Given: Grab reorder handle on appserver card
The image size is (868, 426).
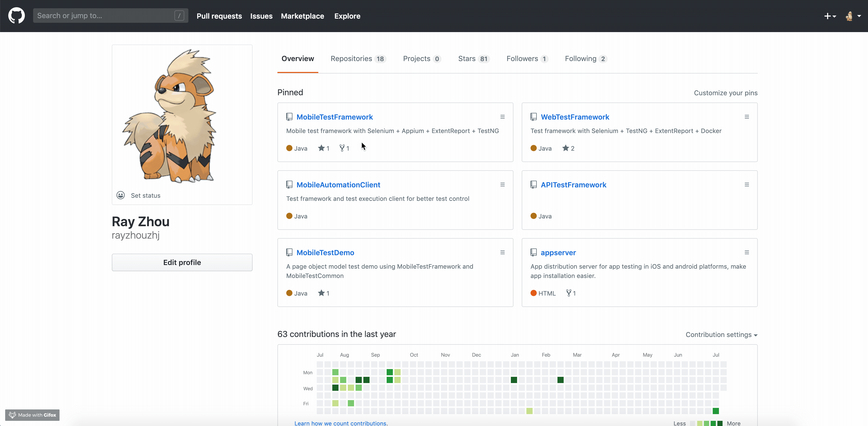Looking at the screenshot, I should [x=747, y=252].
